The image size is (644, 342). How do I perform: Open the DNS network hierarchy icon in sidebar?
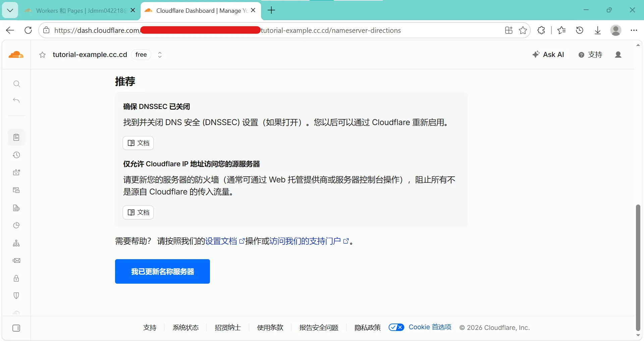[x=16, y=243]
